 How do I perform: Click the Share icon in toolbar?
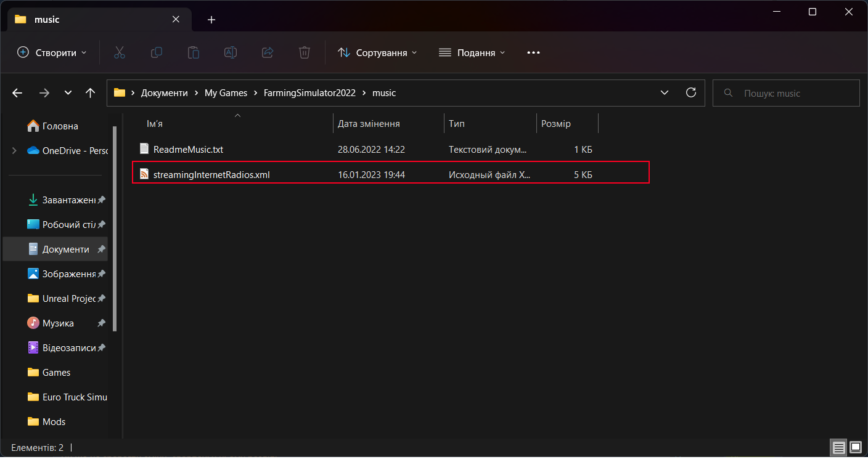(268, 52)
